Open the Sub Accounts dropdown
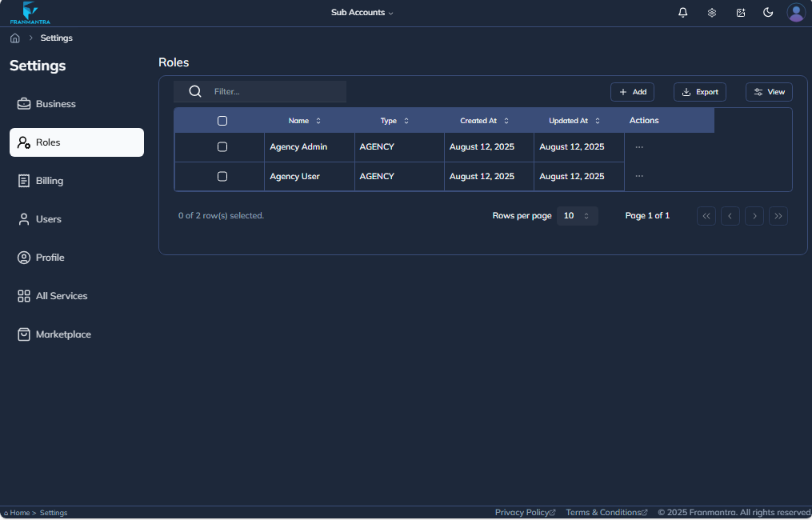This screenshot has height=520, width=812. pyautogui.click(x=362, y=12)
